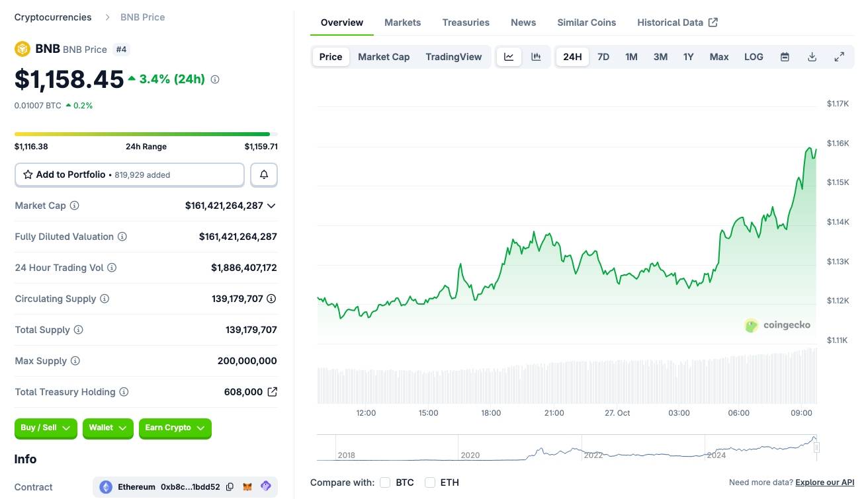
Task: Switch to the candlestick chart icon
Action: point(536,57)
